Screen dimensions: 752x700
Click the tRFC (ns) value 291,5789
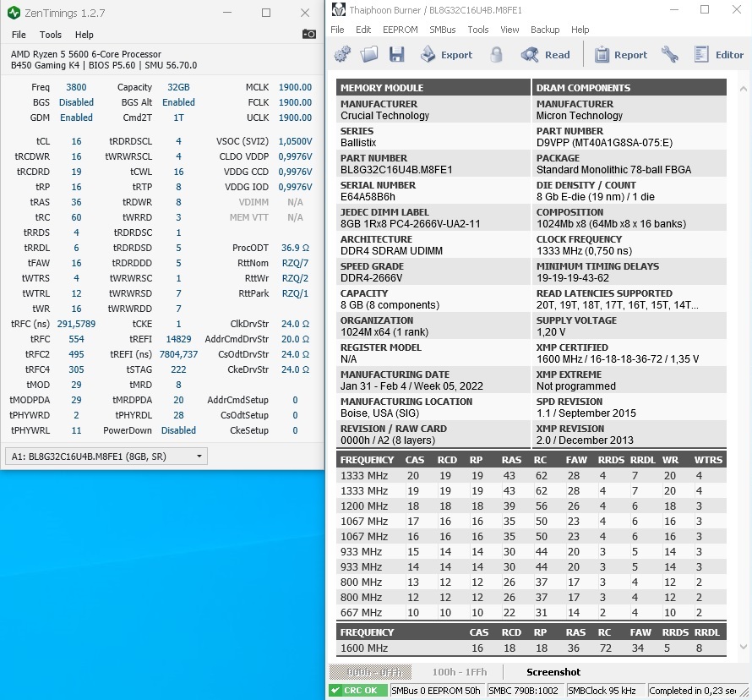(76, 324)
